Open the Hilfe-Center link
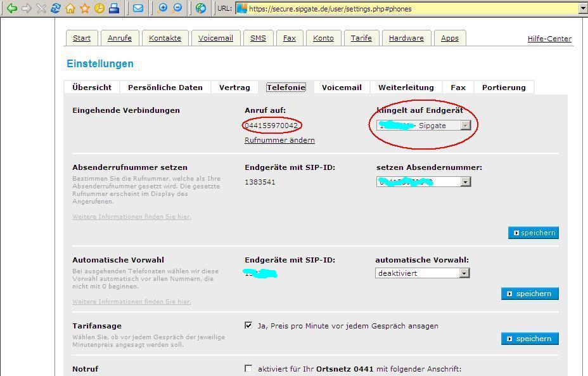The height and width of the screenshot is (376, 588). (x=549, y=39)
